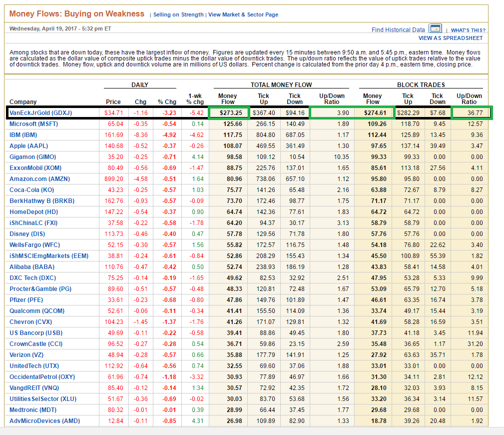Click BerkHathwy B (BRKB) company link
This screenshot has width=504, height=435.
[42, 201]
